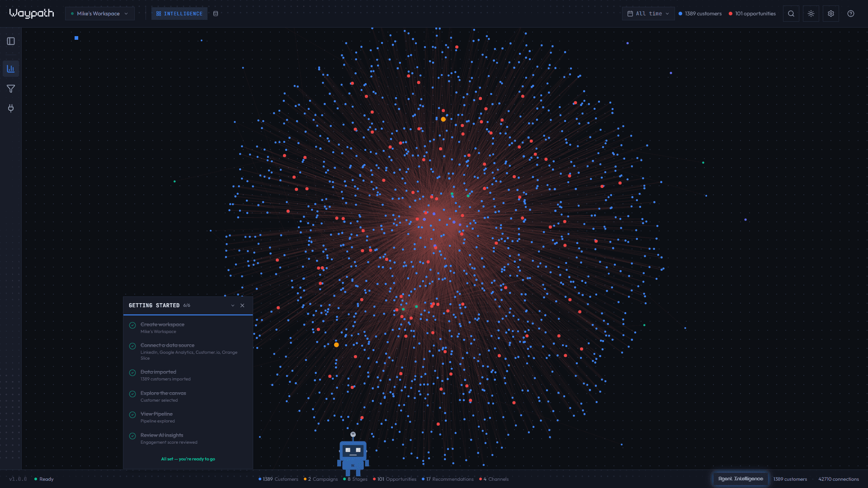Viewport: 868px width, 488px height.
Task: Enable INTELLIGENCE mode in the top bar
Action: [179, 14]
